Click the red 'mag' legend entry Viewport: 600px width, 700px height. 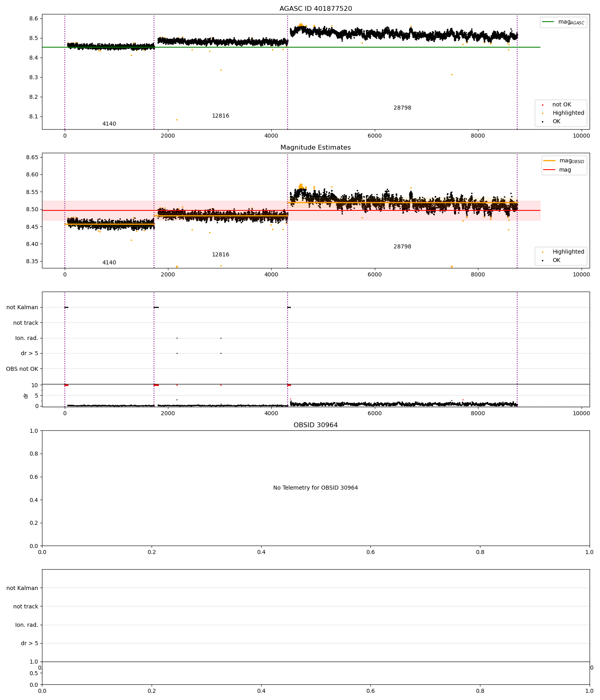tap(557, 170)
